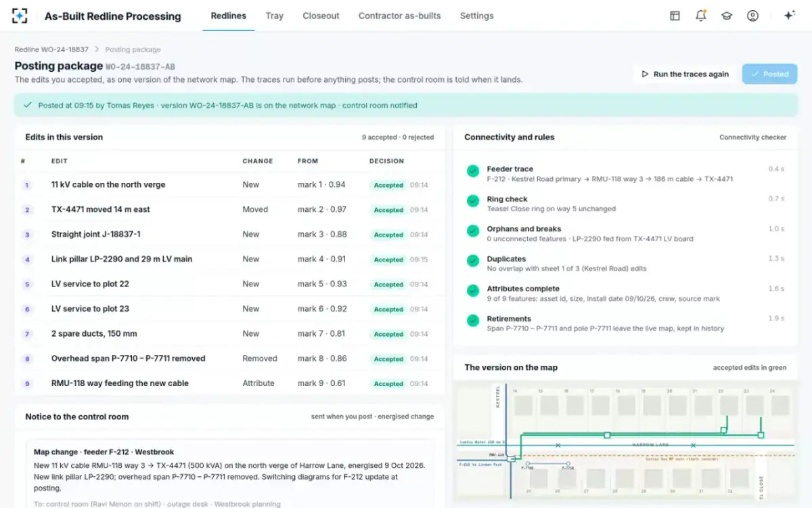
Task: Click 'sent when you post · energised change' note
Action: tap(373, 417)
